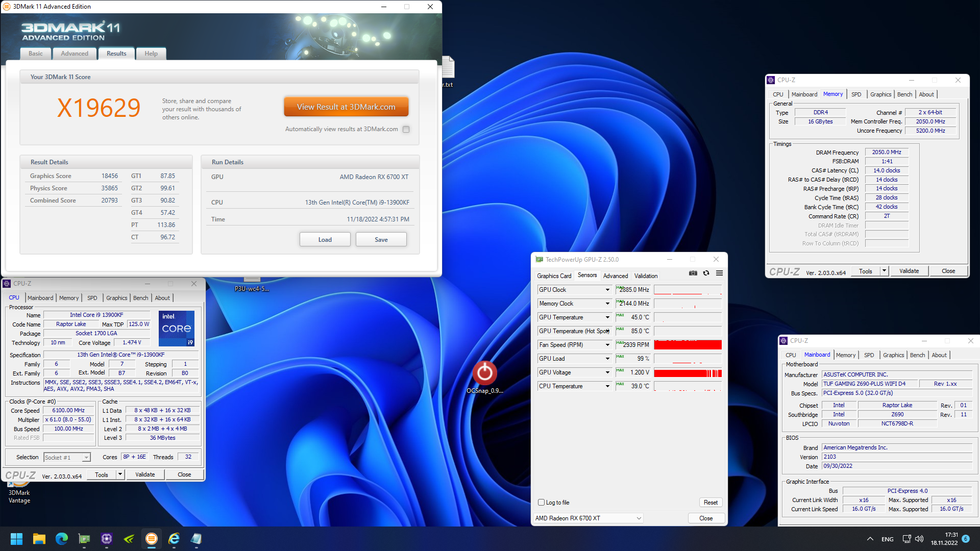Click the GPU-Z refresh sensors icon
The height and width of the screenshot is (551, 980).
click(706, 273)
